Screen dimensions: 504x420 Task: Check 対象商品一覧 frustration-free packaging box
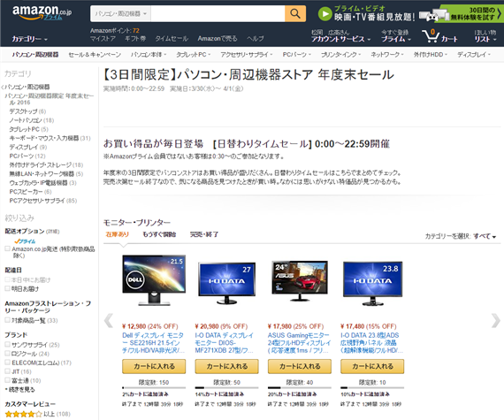tap(7, 320)
